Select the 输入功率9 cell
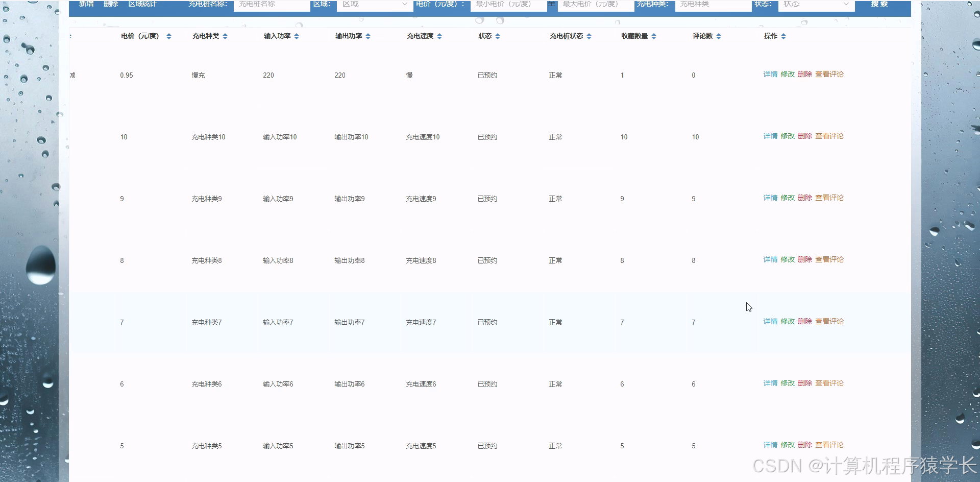This screenshot has height=482, width=980. point(278,199)
